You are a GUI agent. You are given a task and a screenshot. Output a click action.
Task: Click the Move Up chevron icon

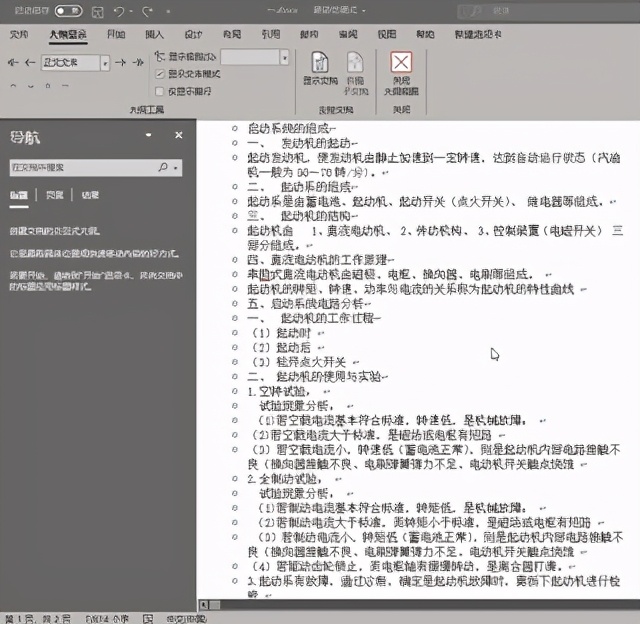(x=13, y=86)
